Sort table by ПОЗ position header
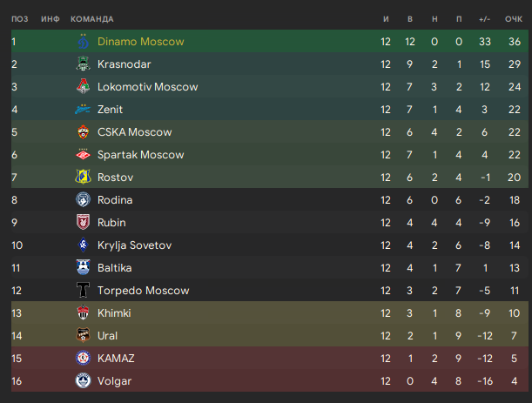This screenshot has height=403, width=532. click(20, 19)
